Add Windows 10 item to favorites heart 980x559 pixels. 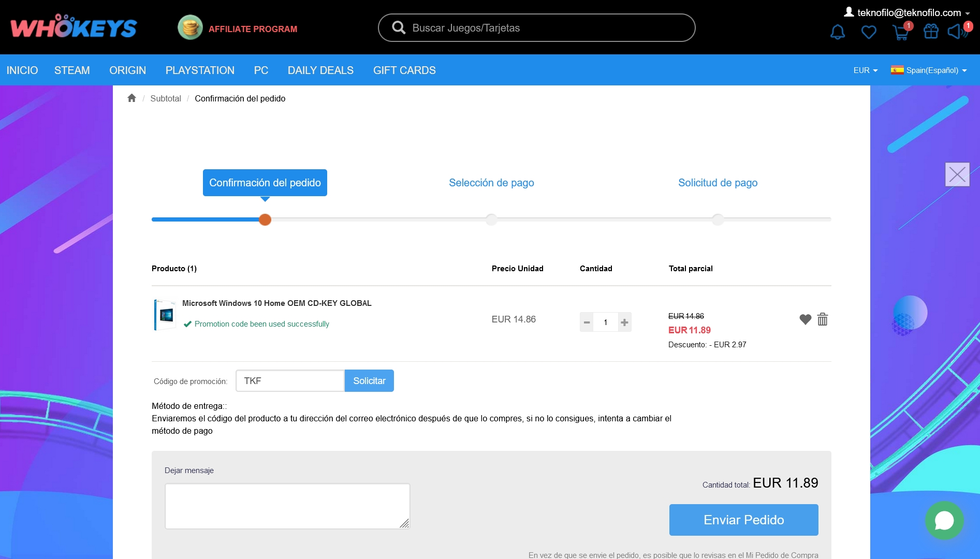point(805,319)
